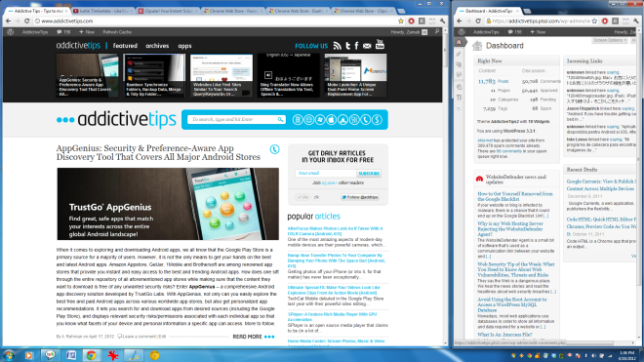
Task: Open Google Currents draft in Recent Drafts
Action: (600, 185)
